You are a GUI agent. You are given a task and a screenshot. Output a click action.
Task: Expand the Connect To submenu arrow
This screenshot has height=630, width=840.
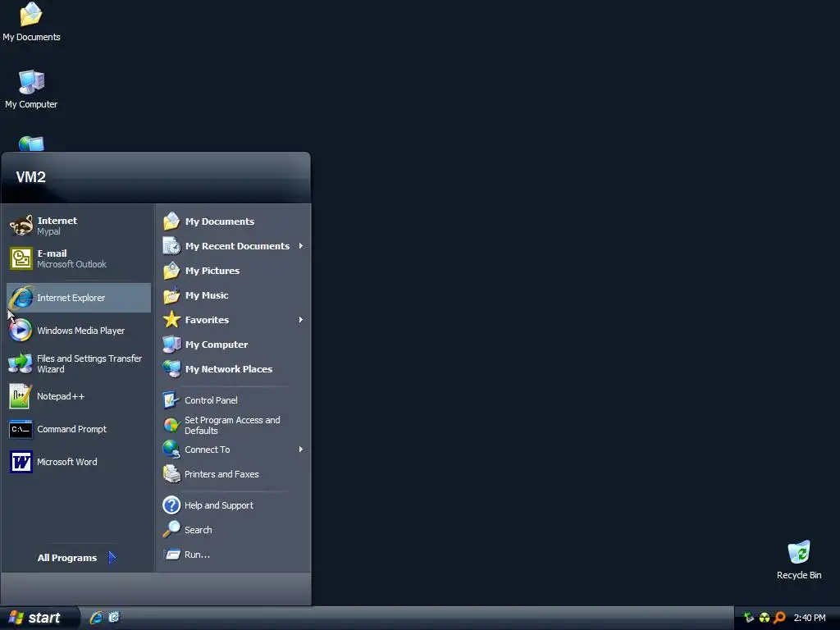(x=300, y=450)
